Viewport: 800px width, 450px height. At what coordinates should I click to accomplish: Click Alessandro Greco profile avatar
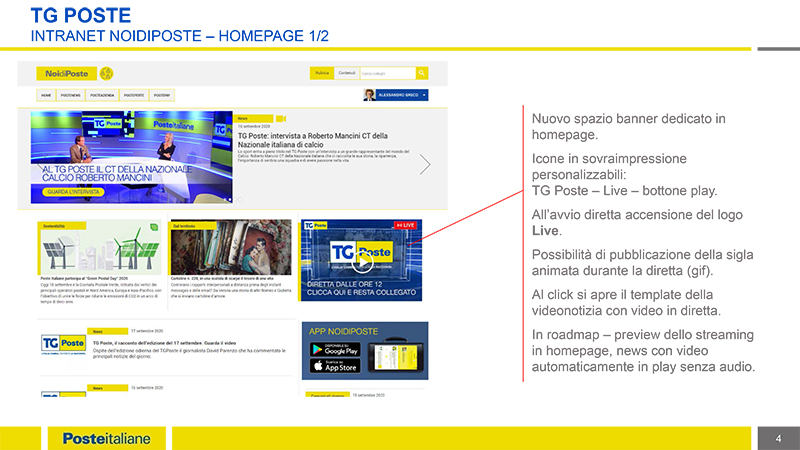point(369,95)
